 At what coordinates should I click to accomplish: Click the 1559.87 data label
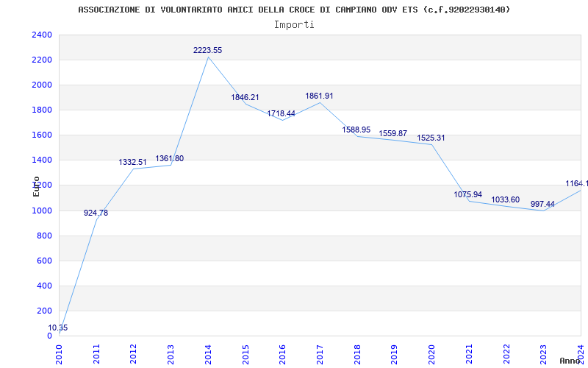392,133
